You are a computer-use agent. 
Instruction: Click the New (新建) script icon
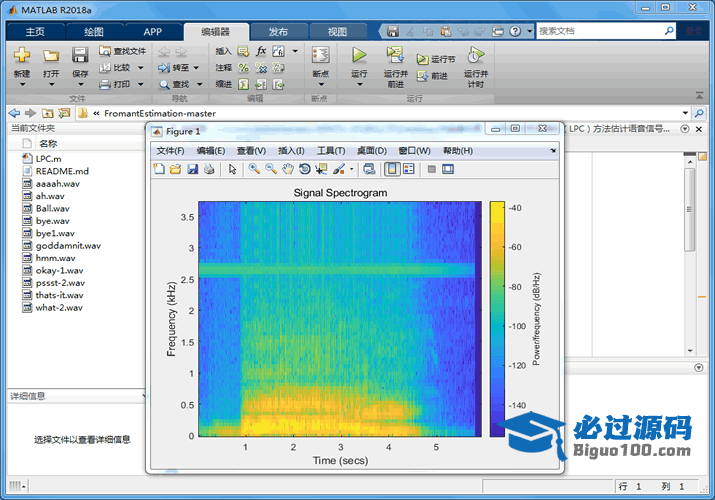click(x=21, y=56)
